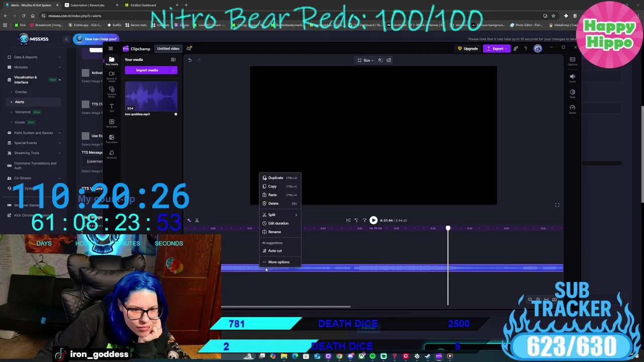Open the Templates sidebar tab
Image resolution: width=644 pixels, height=362 pixels.
(x=112, y=123)
